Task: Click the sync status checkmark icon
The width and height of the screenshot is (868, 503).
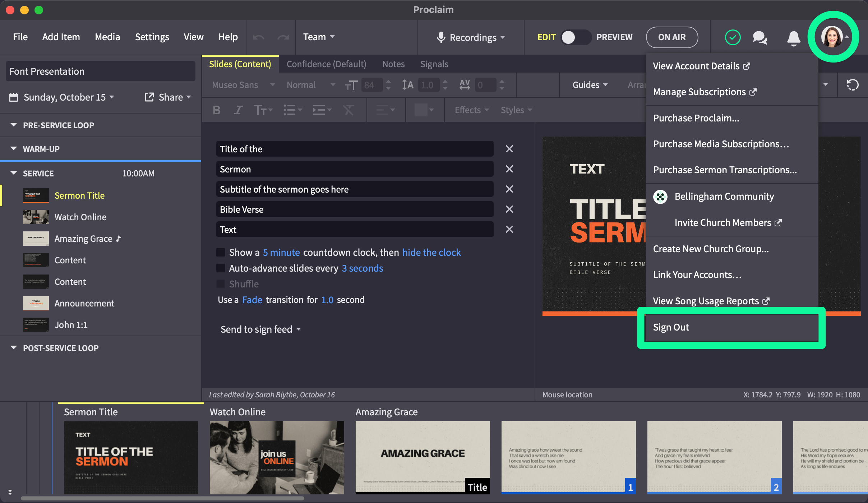Action: coord(733,37)
